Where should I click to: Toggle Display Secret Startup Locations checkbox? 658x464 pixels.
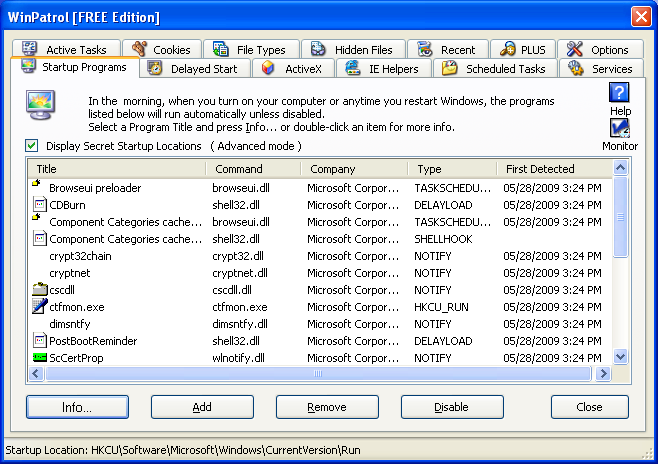click(x=33, y=146)
